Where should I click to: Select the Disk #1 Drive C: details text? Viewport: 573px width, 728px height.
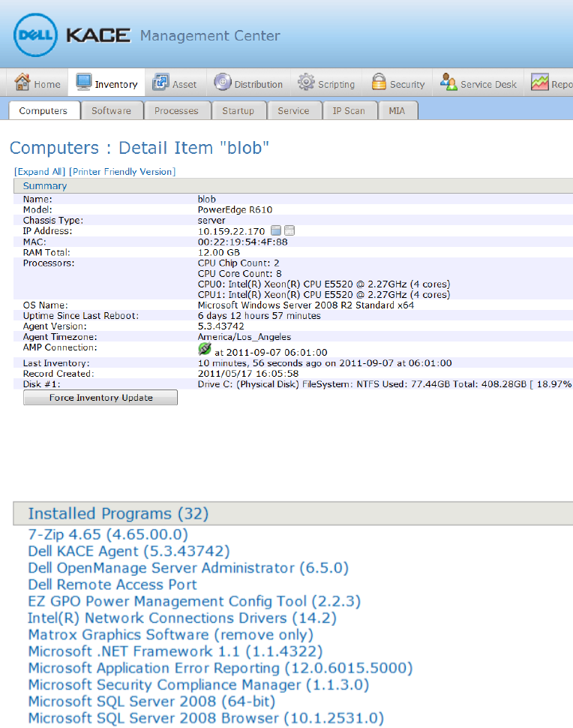[x=385, y=384]
